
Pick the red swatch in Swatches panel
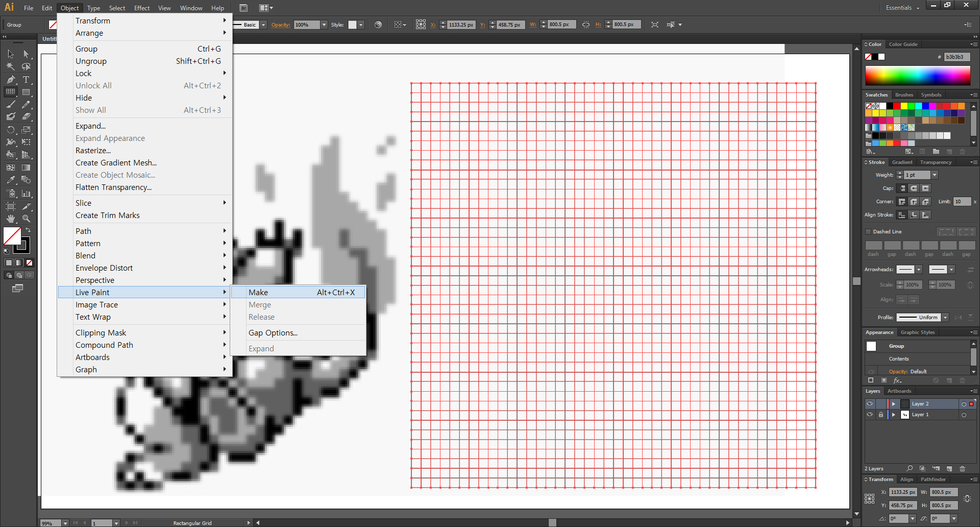point(897,106)
